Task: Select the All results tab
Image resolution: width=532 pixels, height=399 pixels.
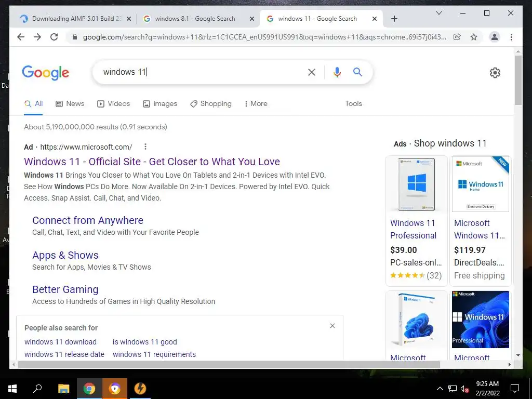Action: 34,103
